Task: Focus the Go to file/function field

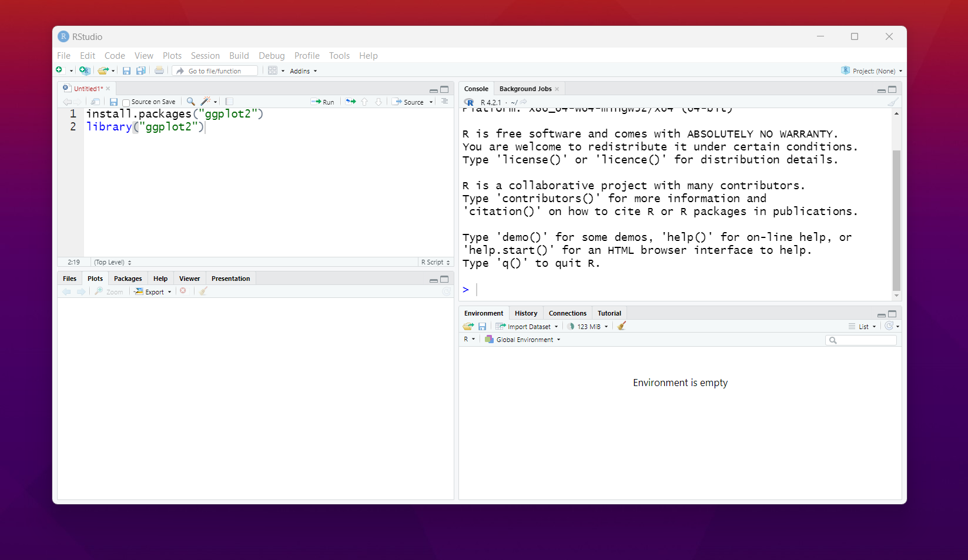Action: 216,71
